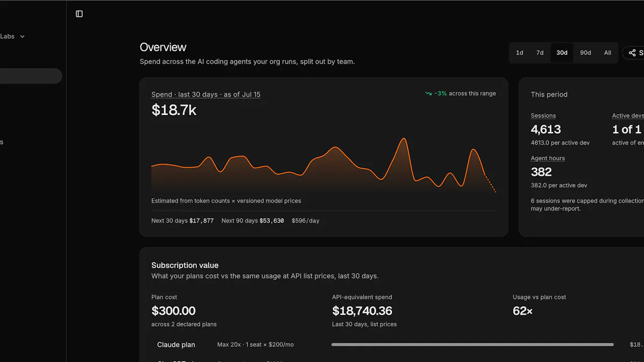
Task: Click the $596/day rate
Action: [305, 221]
